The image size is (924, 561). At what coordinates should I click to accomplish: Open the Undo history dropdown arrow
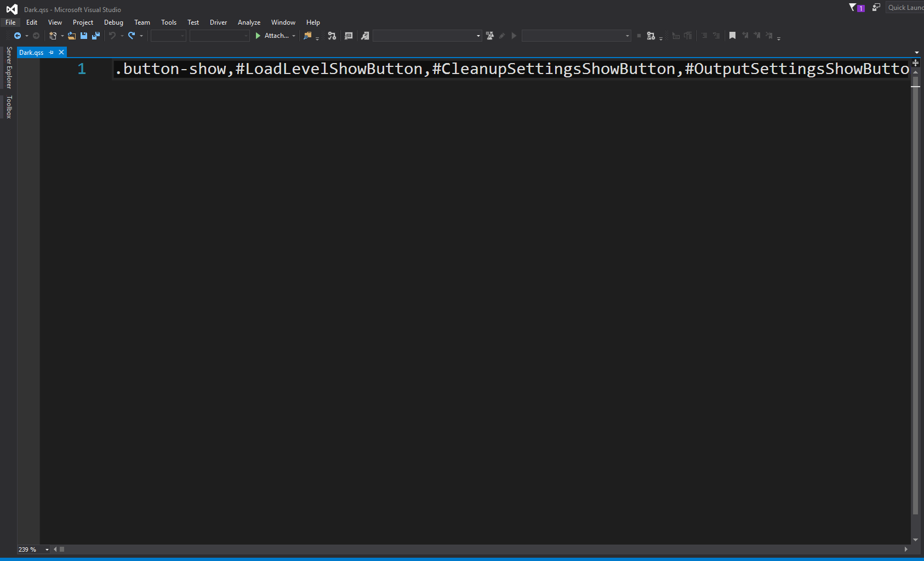tap(121, 36)
